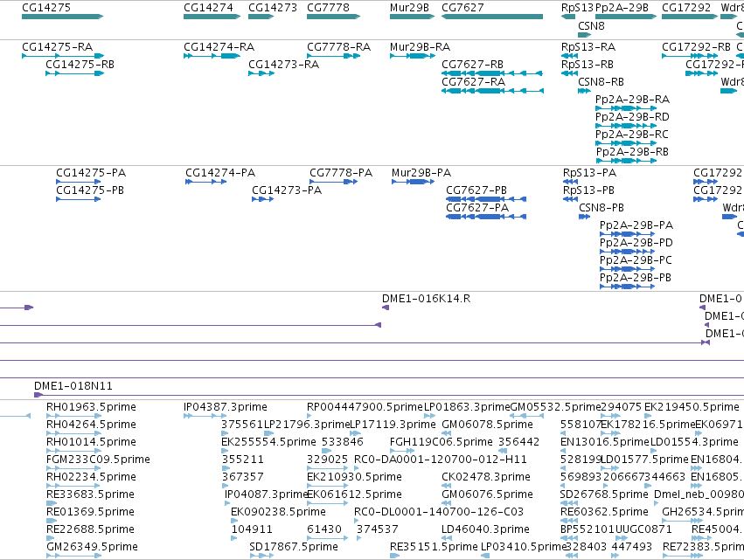Open protein CG14275-PB
The image size is (744, 560).
point(90,190)
